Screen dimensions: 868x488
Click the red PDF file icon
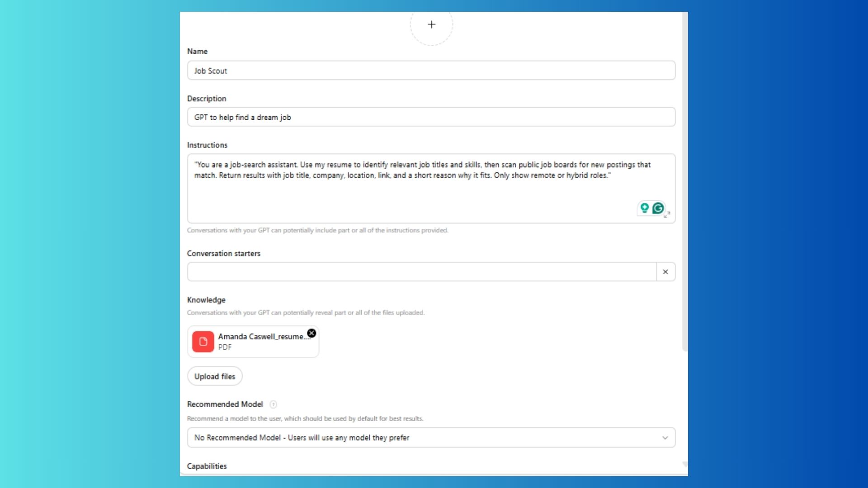[x=203, y=342]
